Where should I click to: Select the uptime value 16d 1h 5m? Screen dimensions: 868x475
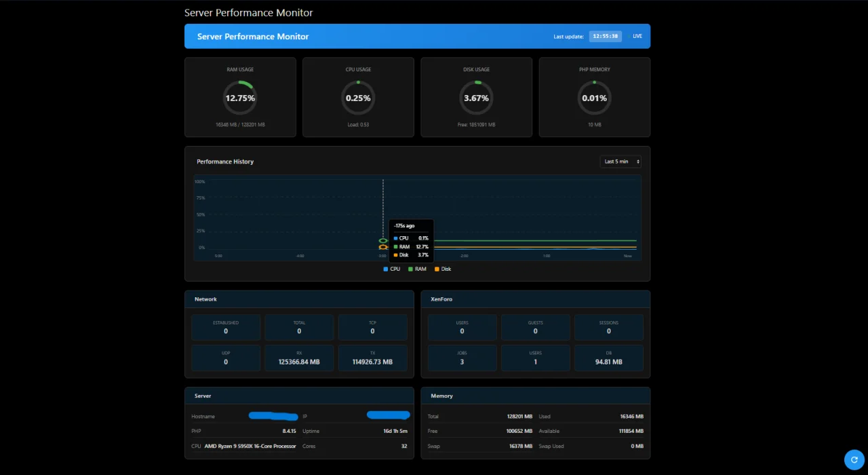click(395, 431)
